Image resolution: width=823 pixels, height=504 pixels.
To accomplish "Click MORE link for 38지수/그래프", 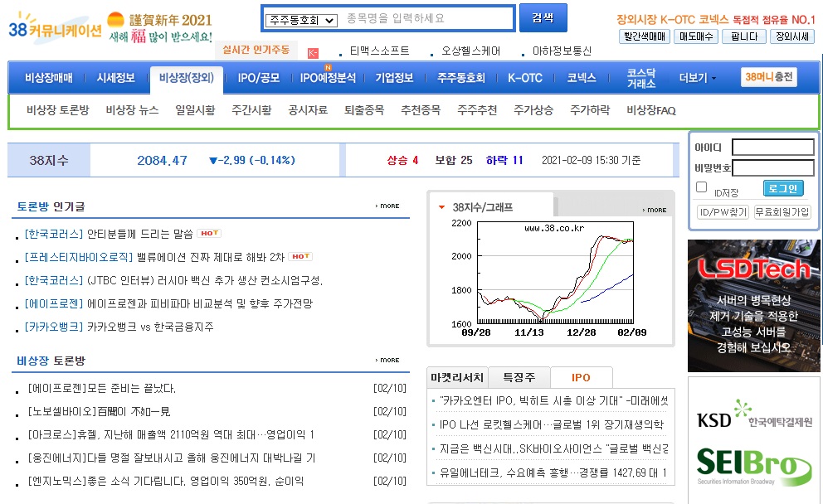I will pos(654,210).
